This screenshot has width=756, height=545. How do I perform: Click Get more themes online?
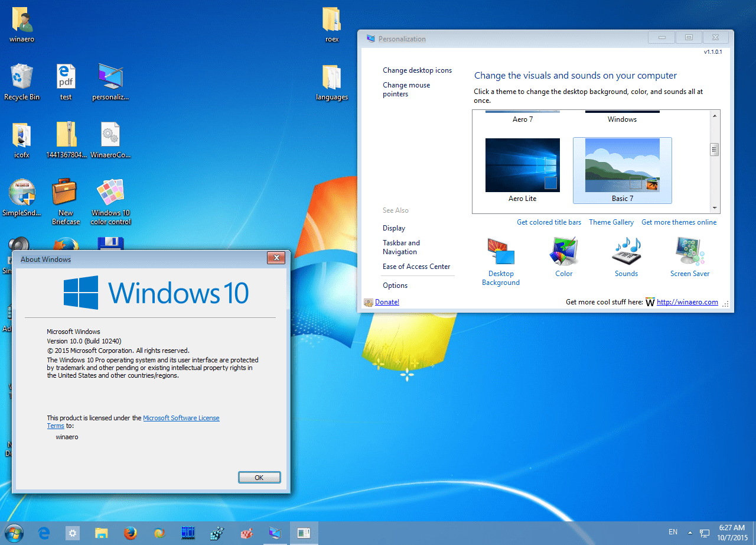679,222
